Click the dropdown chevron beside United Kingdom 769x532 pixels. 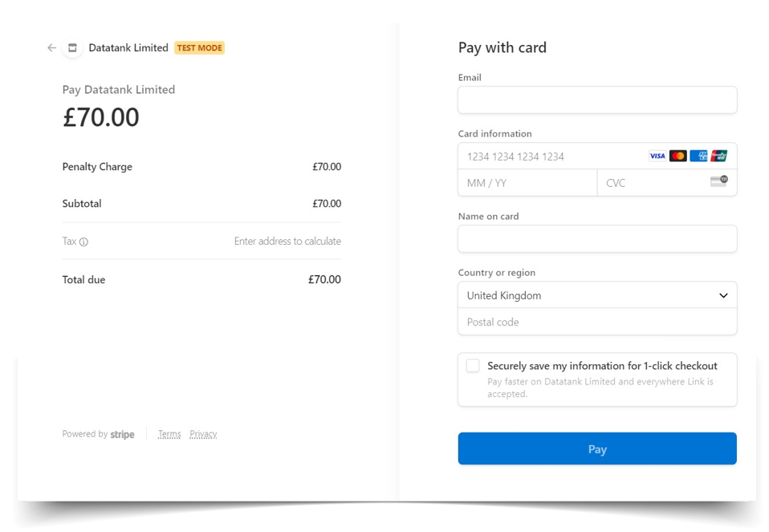tap(723, 295)
